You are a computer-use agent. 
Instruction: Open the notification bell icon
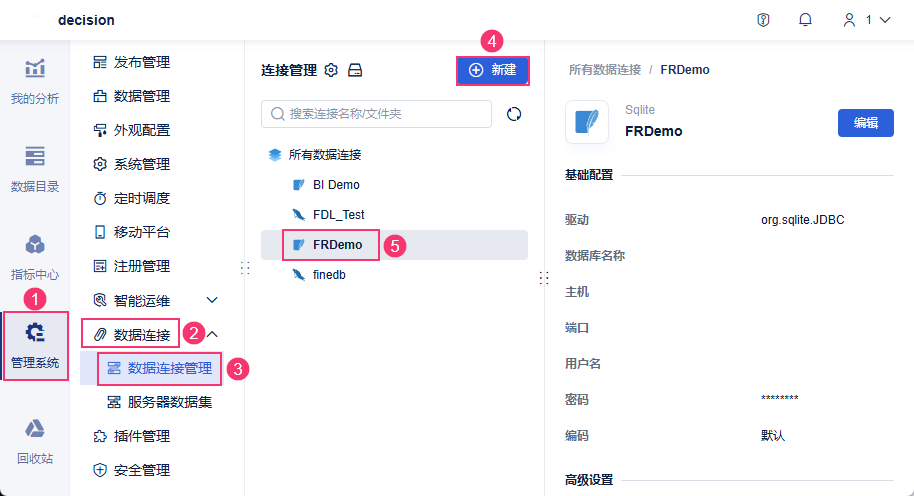pos(805,20)
